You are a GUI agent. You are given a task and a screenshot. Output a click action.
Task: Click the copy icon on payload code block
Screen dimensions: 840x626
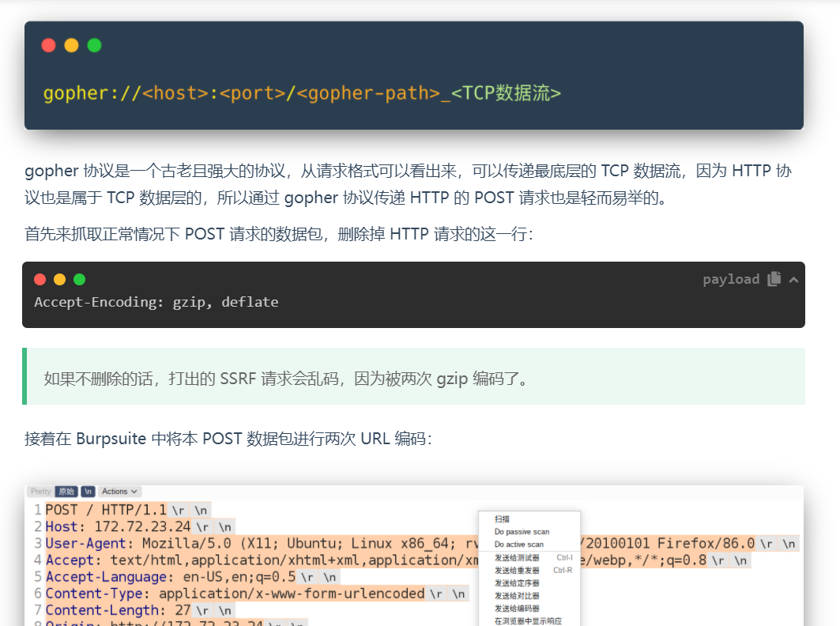(x=774, y=279)
